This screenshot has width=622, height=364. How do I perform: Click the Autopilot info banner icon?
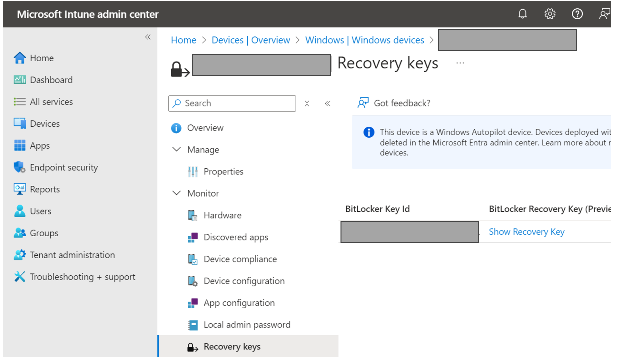pyautogui.click(x=369, y=132)
